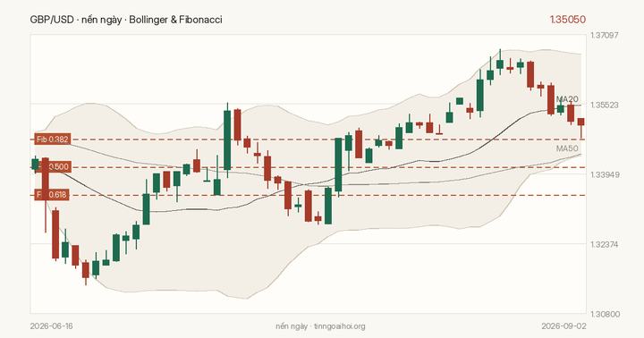Image resolution: width=644 pixels, height=338 pixels.
Task: Click the 0.618 Fibonacci level label
Action: pyautogui.click(x=52, y=195)
